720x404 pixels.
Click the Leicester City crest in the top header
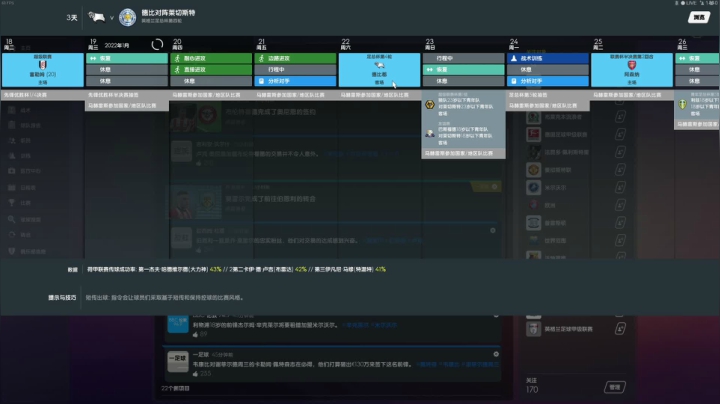click(x=127, y=17)
